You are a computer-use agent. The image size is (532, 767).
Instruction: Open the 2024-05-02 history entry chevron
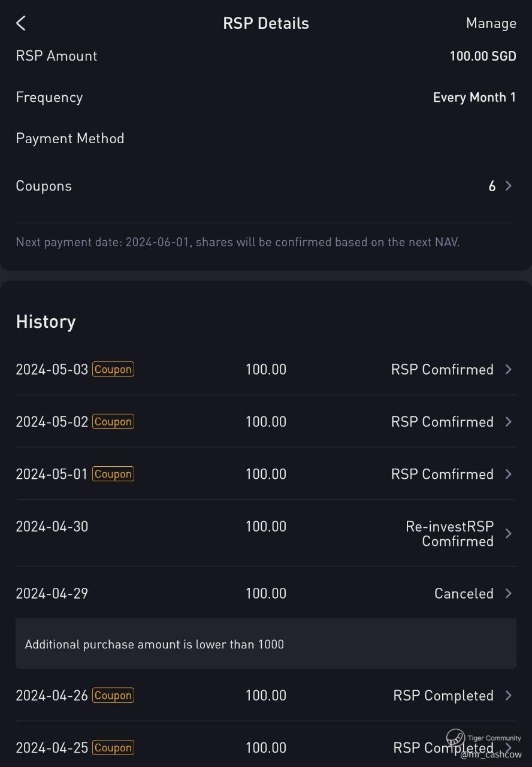tap(508, 422)
